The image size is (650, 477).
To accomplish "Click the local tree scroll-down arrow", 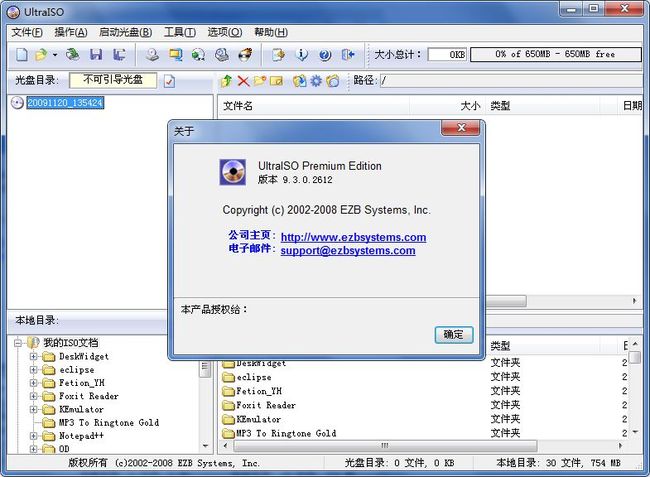I will [x=206, y=446].
